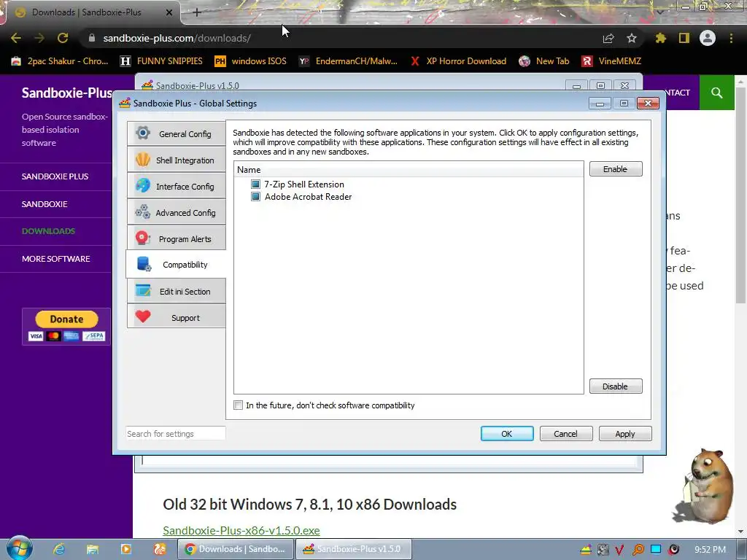This screenshot has height=560, width=747.
Task: Confirm settings with the OK button
Action: click(x=507, y=434)
